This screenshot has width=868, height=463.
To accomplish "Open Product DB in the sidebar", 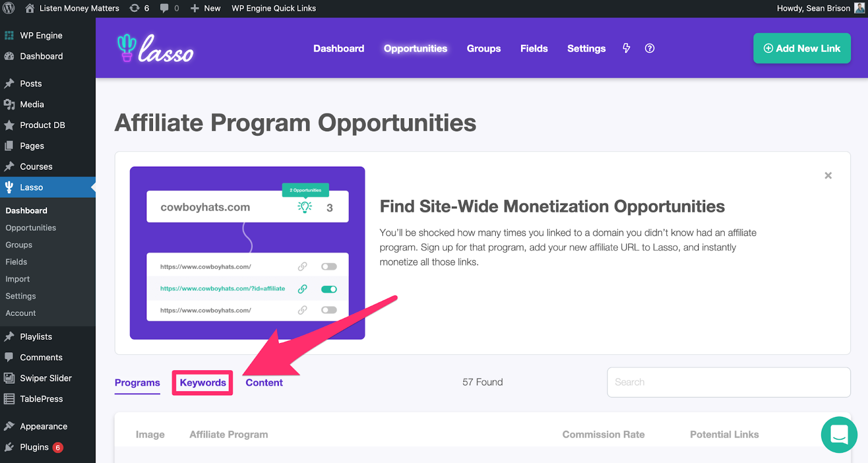I will (42, 125).
